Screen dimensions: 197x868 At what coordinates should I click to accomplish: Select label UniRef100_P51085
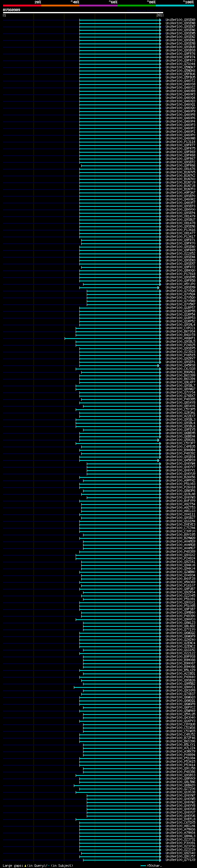pos(180,606)
